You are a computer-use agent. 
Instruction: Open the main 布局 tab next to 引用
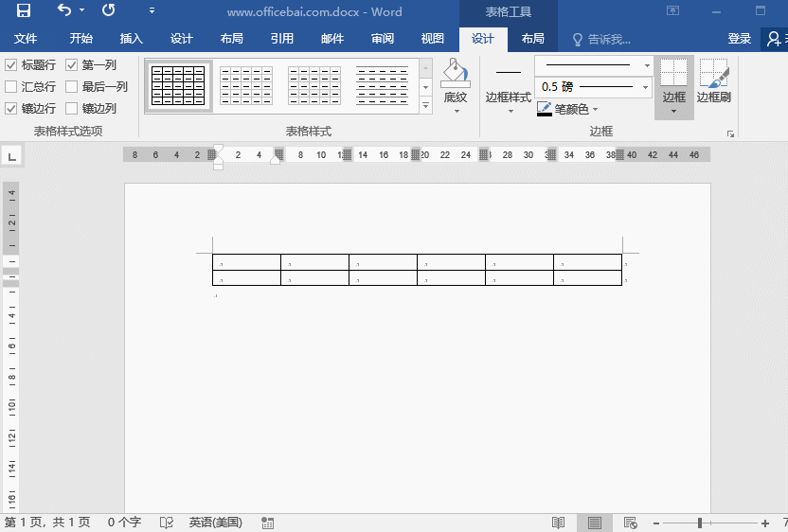(232, 39)
